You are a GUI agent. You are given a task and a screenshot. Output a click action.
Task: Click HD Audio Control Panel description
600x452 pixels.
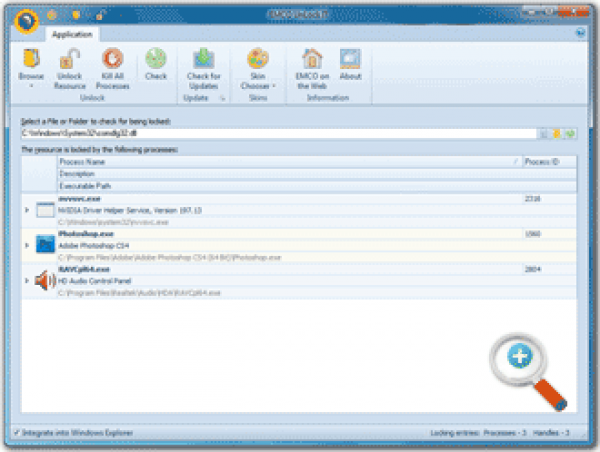95,281
